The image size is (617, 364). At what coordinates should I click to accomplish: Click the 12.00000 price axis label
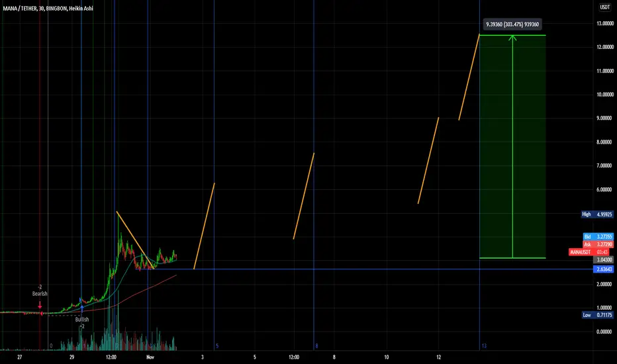(605, 47)
